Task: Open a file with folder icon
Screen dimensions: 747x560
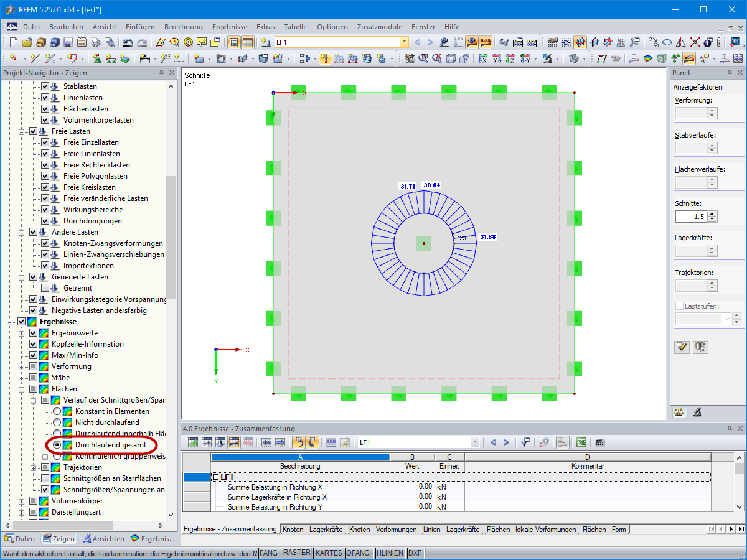Action: click(27, 42)
